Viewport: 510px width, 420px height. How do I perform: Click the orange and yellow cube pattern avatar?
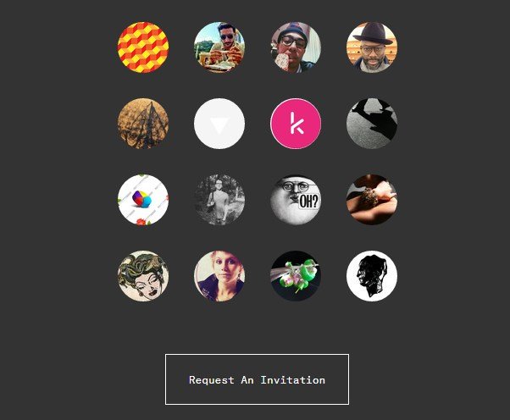coord(143,47)
